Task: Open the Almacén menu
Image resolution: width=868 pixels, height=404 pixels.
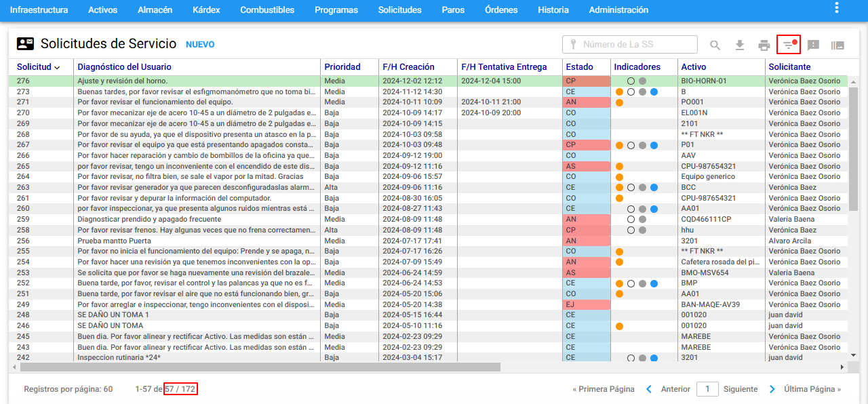Action: point(155,10)
